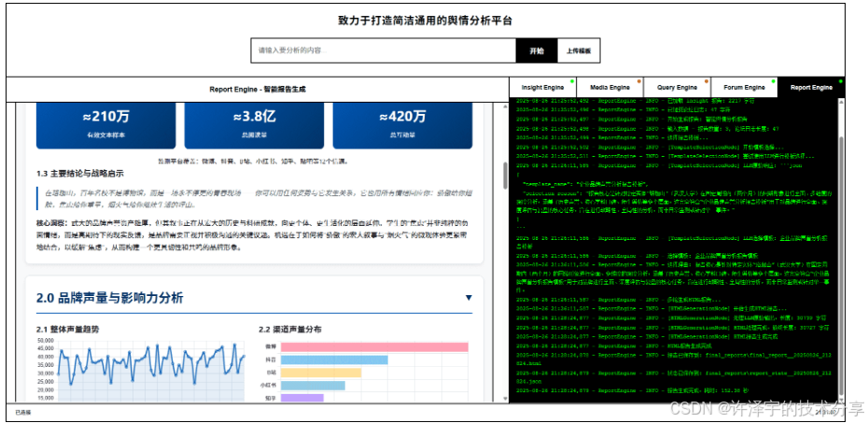This screenshot has width=868, height=423.
Task: Switch to the Insight Engine tab
Action: click(542, 88)
